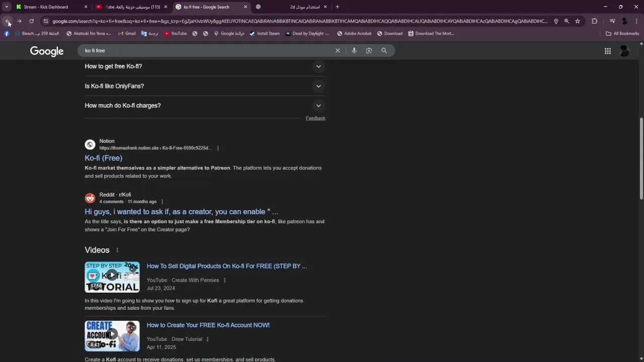The height and width of the screenshot is (362, 644).
Task: Click the Notion site favicon in result
Action: [90, 145]
